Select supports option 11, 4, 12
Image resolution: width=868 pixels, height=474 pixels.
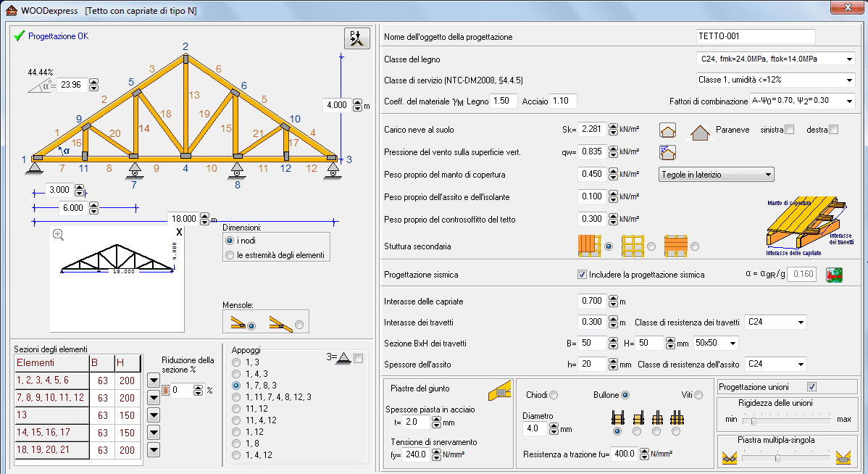point(236,420)
